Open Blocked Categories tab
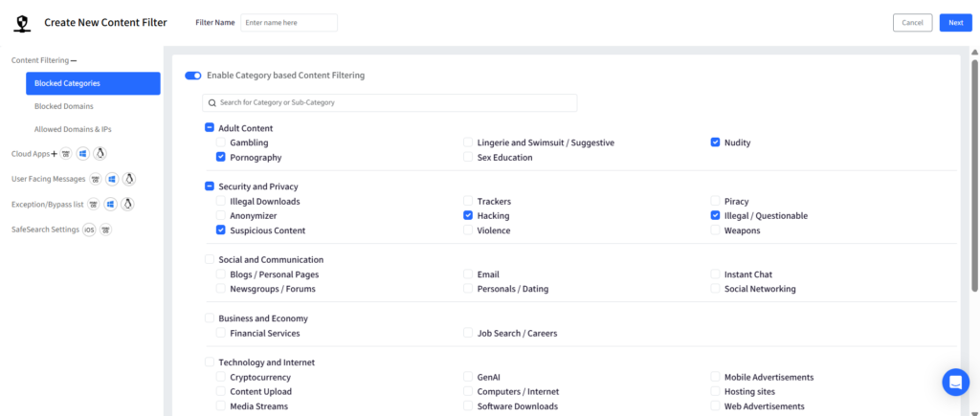Viewport: 980px width, 416px height. tap(93, 84)
